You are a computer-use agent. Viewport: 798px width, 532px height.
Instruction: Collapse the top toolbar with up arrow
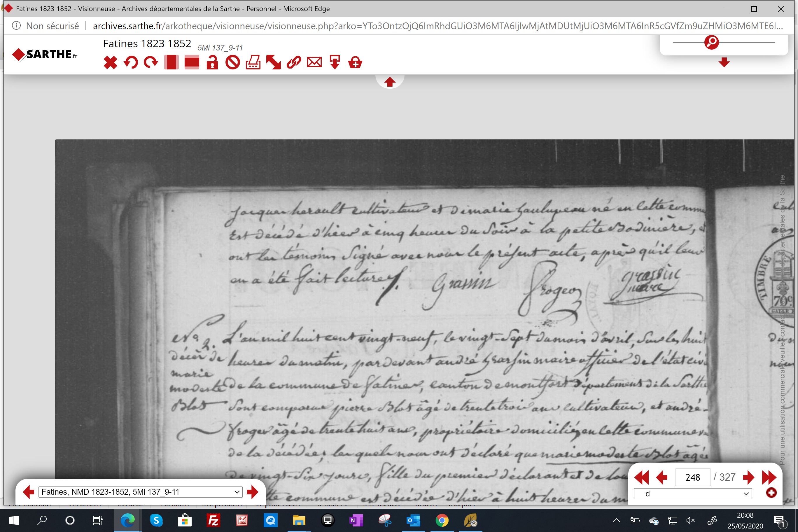click(x=390, y=82)
